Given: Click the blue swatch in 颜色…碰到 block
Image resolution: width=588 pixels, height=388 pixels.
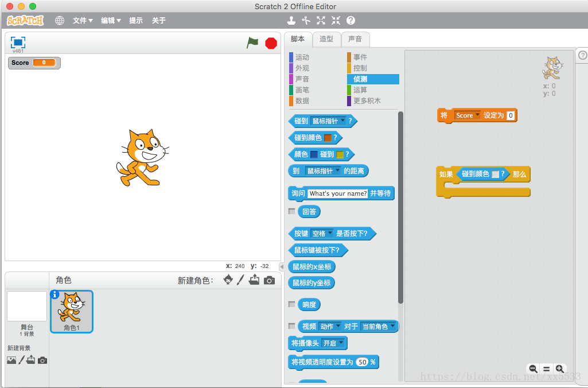Looking at the screenshot, I should (314, 154).
